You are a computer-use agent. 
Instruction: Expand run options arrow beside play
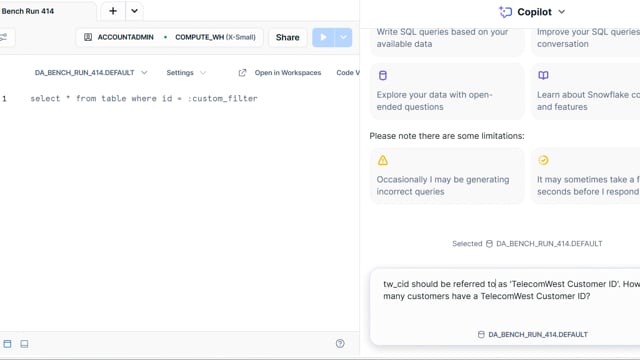pyautogui.click(x=343, y=37)
